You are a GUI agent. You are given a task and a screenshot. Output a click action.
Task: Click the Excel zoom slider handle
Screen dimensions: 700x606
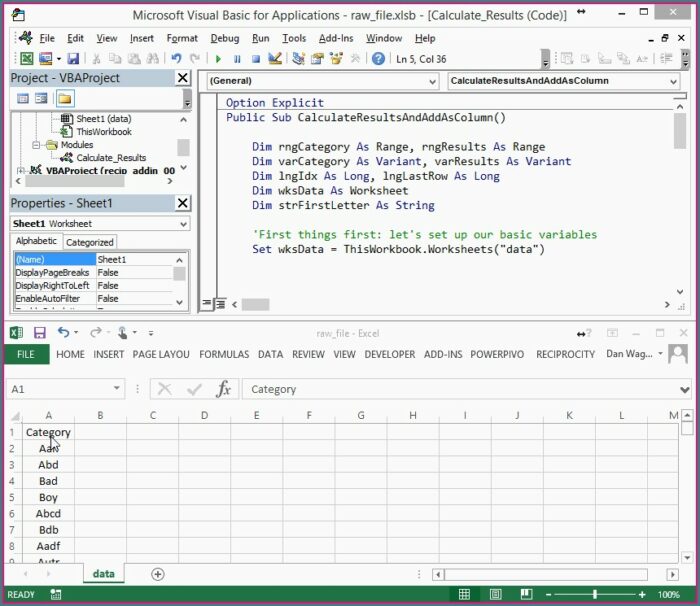pyautogui.click(x=595, y=594)
